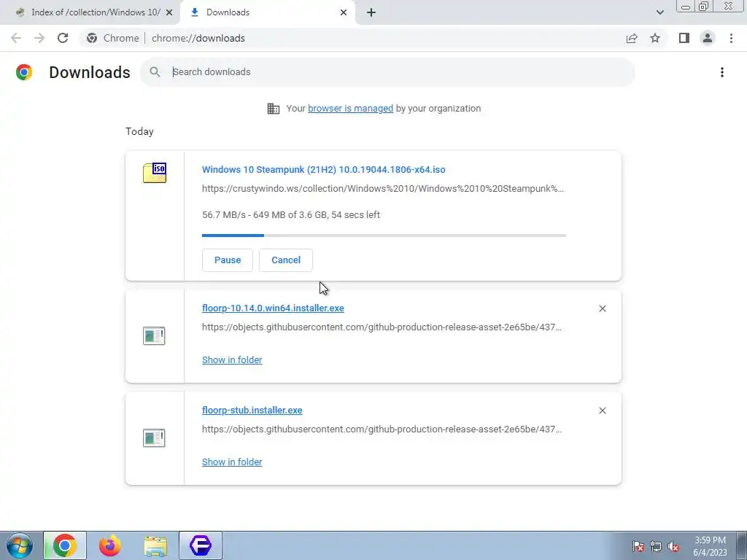The width and height of the screenshot is (747, 560).
Task: Click the muted volume tray icon
Action: point(673,546)
